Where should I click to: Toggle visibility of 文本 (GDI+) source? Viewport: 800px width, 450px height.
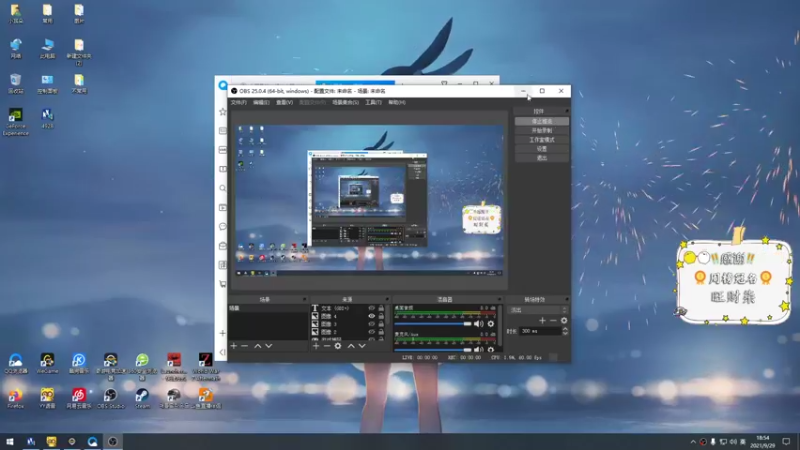pos(371,308)
